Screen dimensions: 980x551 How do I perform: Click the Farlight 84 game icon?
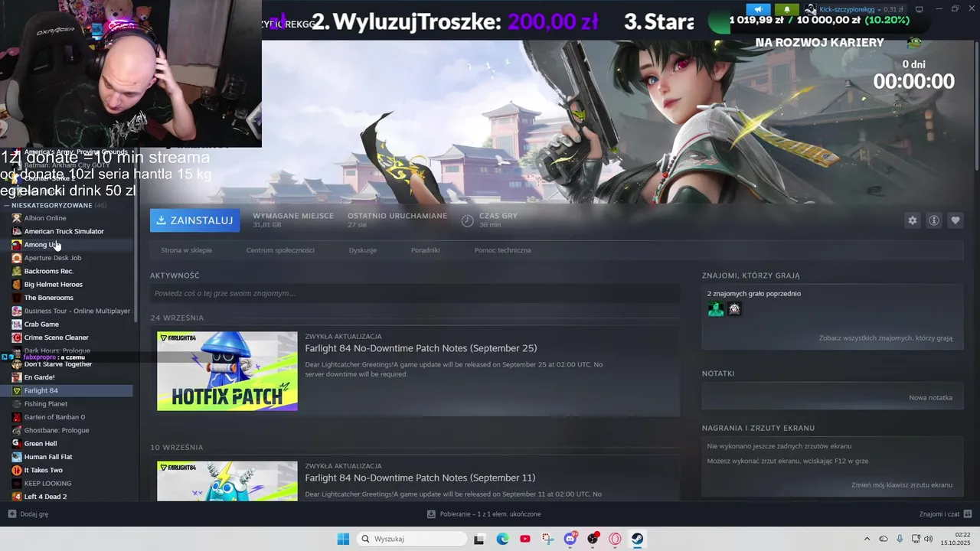(17, 390)
